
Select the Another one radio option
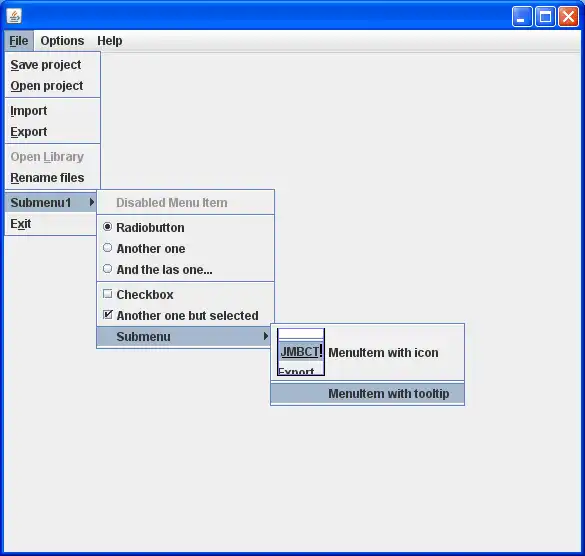(x=185, y=249)
